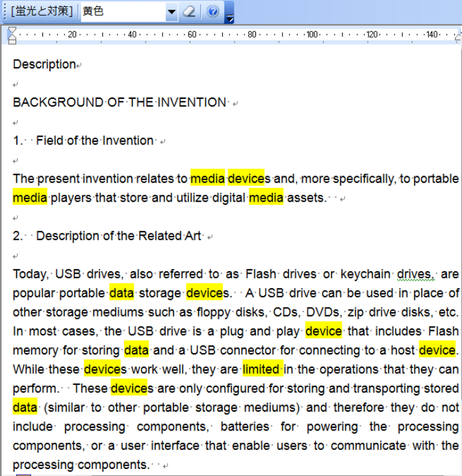Click the "BACKGROUND OF THE INVENTION" heading

(x=119, y=102)
